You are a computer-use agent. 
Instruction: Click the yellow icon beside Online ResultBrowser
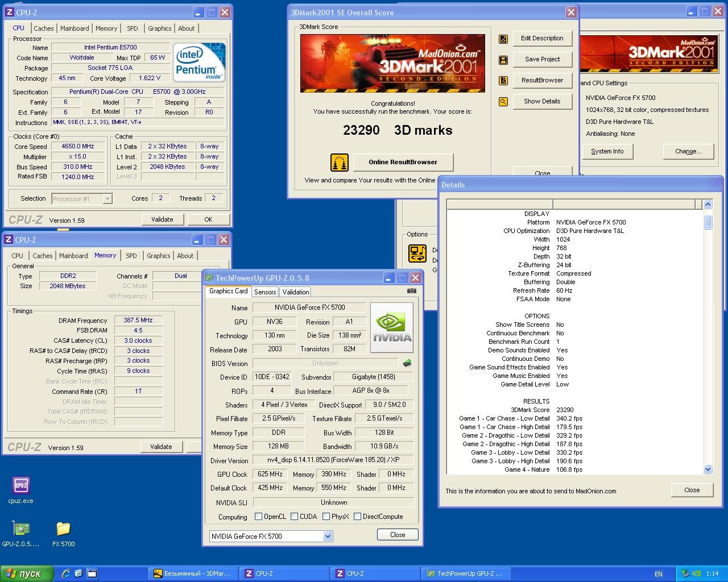coord(340,163)
